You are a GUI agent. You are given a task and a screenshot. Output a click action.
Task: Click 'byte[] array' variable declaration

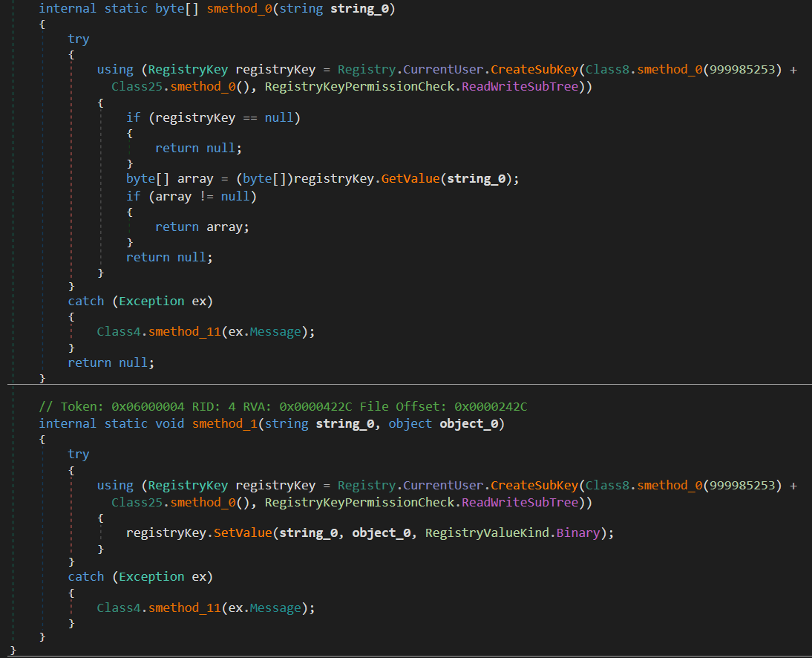click(x=170, y=179)
